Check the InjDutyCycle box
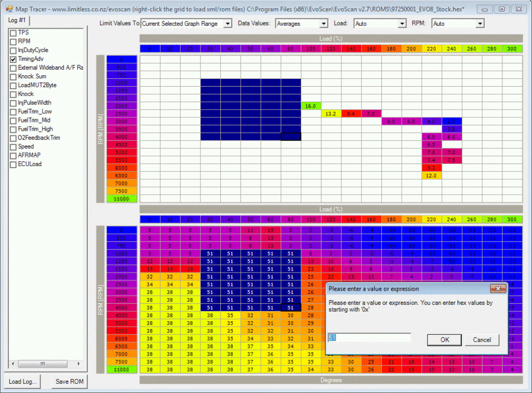The height and width of the screenshot is (393, 532). click(x=14, y=50)
